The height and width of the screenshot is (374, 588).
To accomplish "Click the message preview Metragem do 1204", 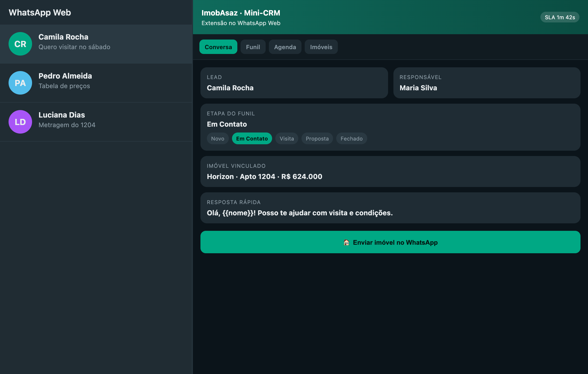I will 67,125.
